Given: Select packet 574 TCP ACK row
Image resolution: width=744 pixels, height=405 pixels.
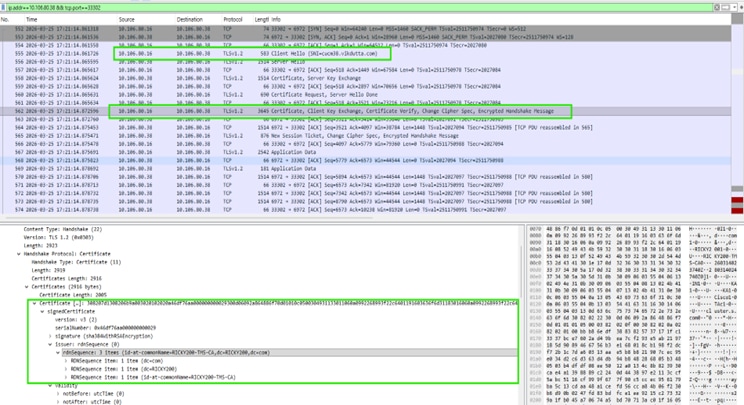Looking at the screenshot, I should pyautogui.click(x=365, y=210).
